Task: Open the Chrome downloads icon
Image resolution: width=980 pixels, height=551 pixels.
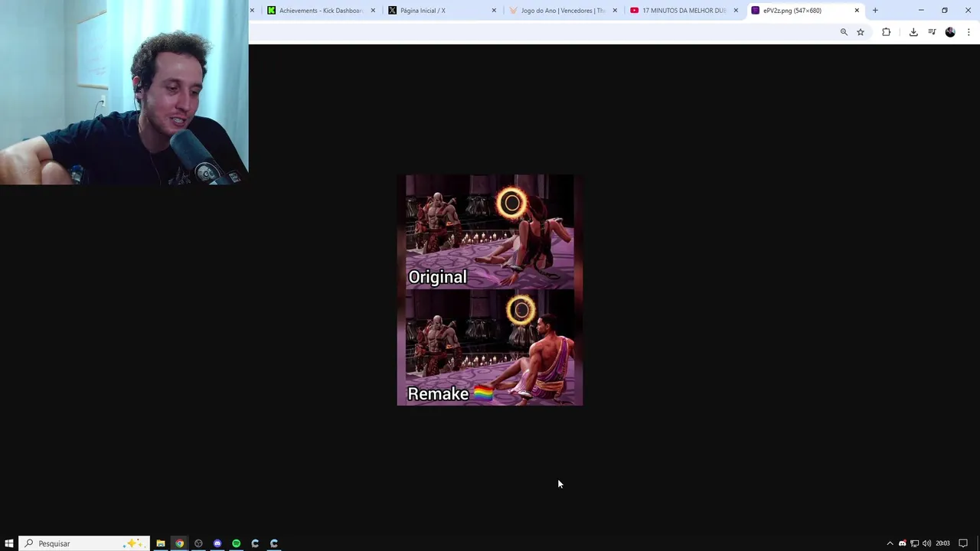Action: tap(913, 32)
